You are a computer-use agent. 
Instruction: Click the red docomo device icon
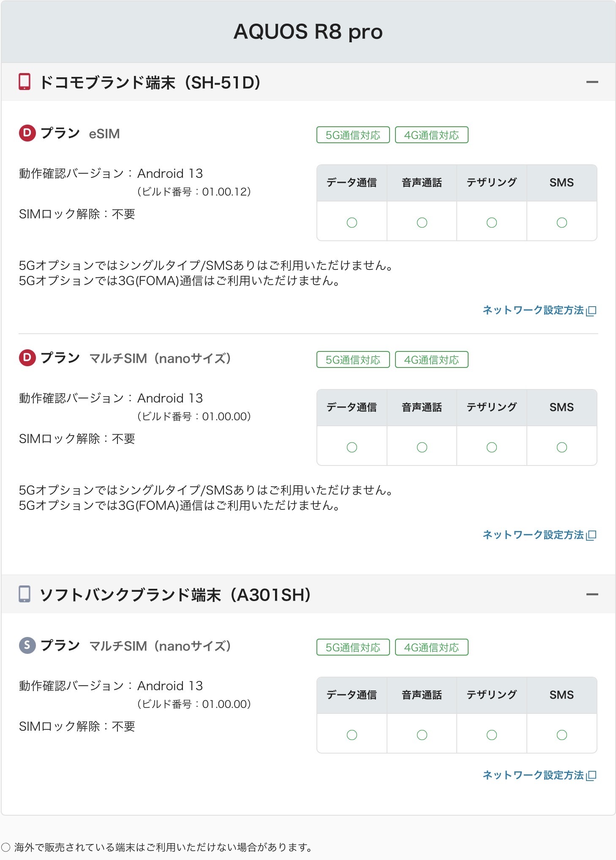25,82
